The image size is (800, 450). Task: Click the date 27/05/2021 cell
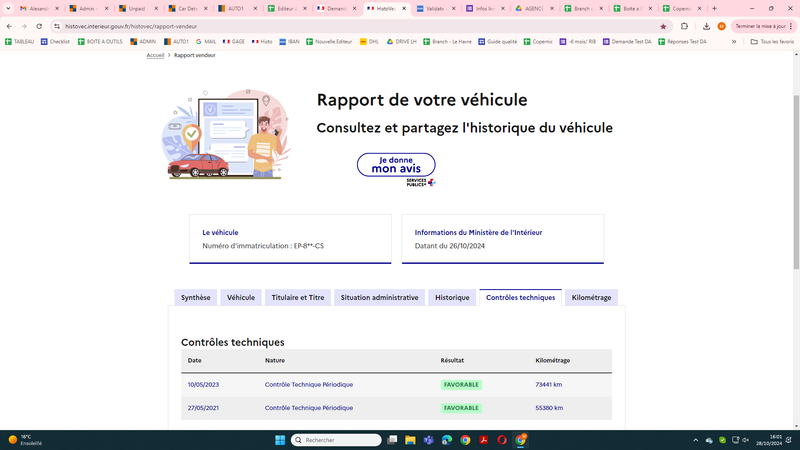(x=203, y=408)
